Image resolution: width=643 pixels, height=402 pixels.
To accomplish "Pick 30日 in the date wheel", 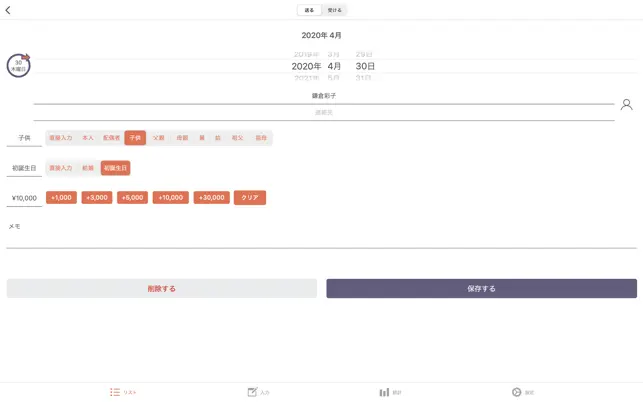I will (365, 66).
